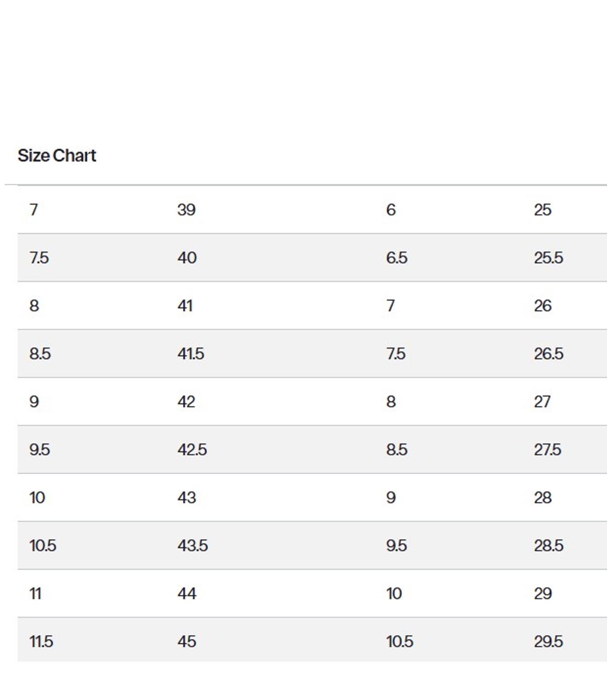Select the 42.5 entry in the table
The width and height of the screenshot is (607, 700).
pos(192,450)
